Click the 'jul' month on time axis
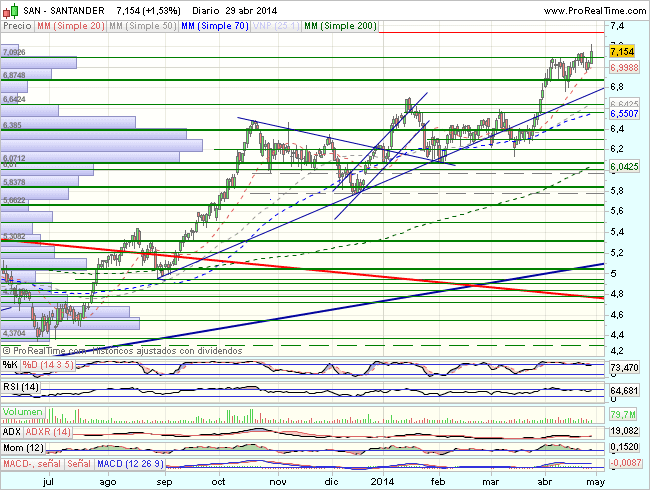650x490 pixels. (x=49, y=482)
